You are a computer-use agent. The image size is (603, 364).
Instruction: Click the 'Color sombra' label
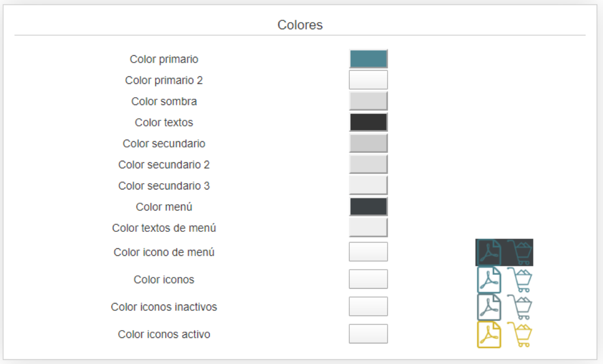tap(164, 101)
